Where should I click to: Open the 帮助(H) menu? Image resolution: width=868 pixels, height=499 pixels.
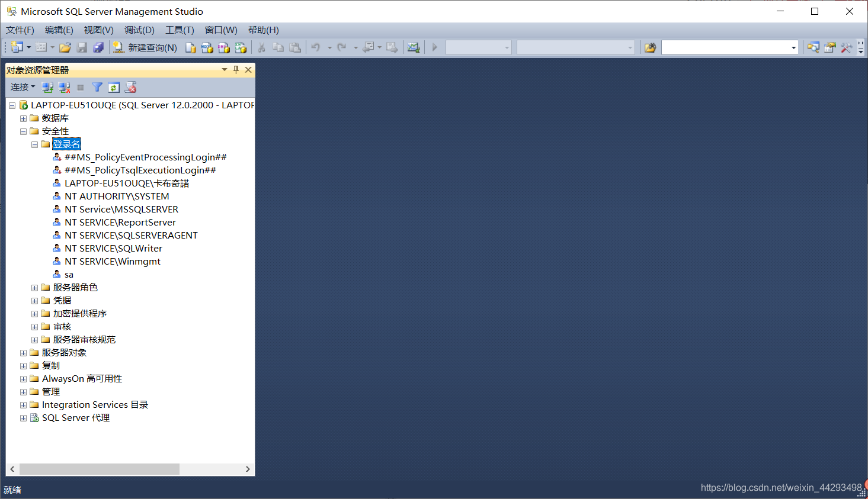tap(263, 30)
